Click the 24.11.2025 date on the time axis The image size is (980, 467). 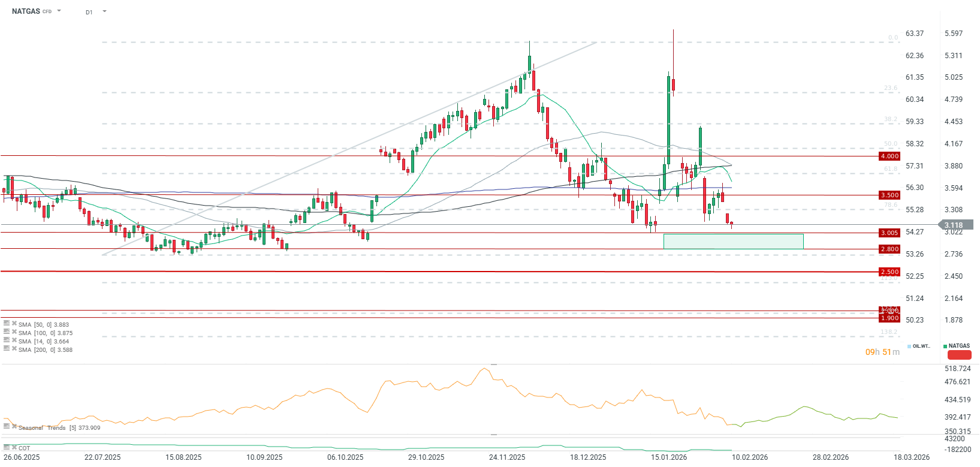(x=507, y=457)
